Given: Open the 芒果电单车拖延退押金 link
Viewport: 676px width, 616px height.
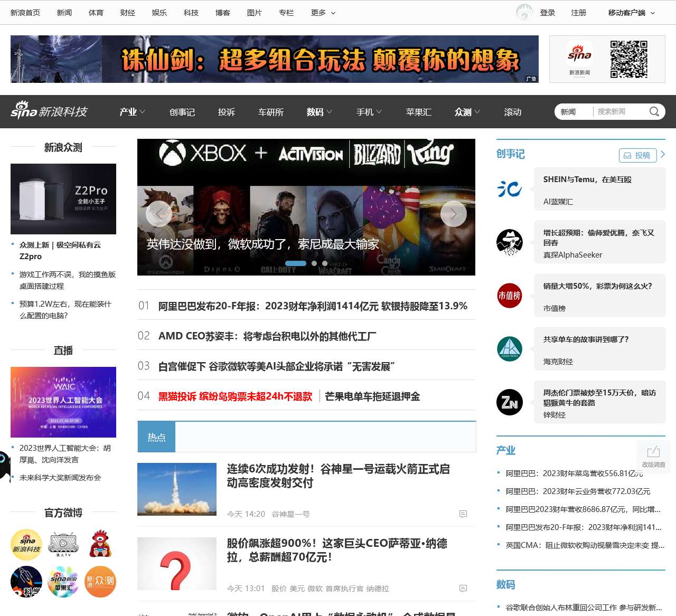Looking at the screenshot, I should tap(372, 396).
